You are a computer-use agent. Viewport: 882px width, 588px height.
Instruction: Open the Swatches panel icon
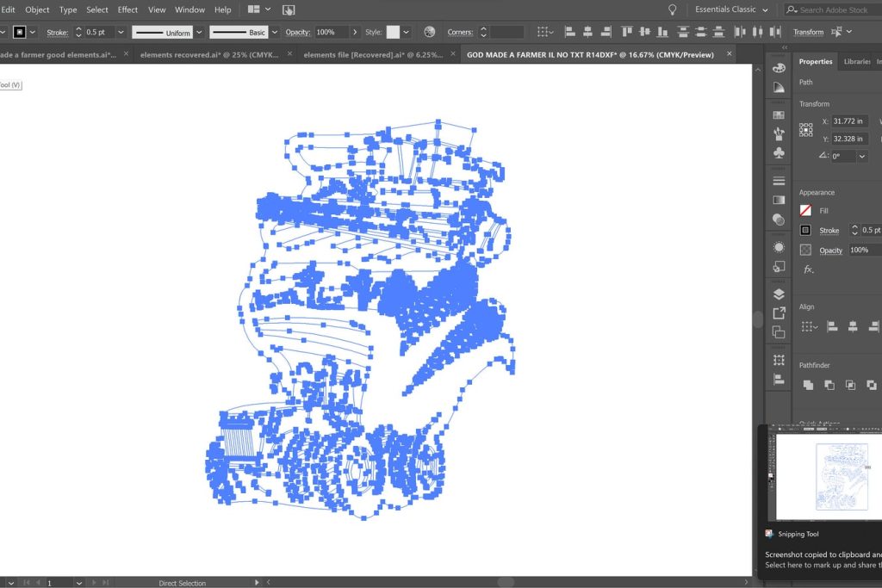tap(779, 115)
